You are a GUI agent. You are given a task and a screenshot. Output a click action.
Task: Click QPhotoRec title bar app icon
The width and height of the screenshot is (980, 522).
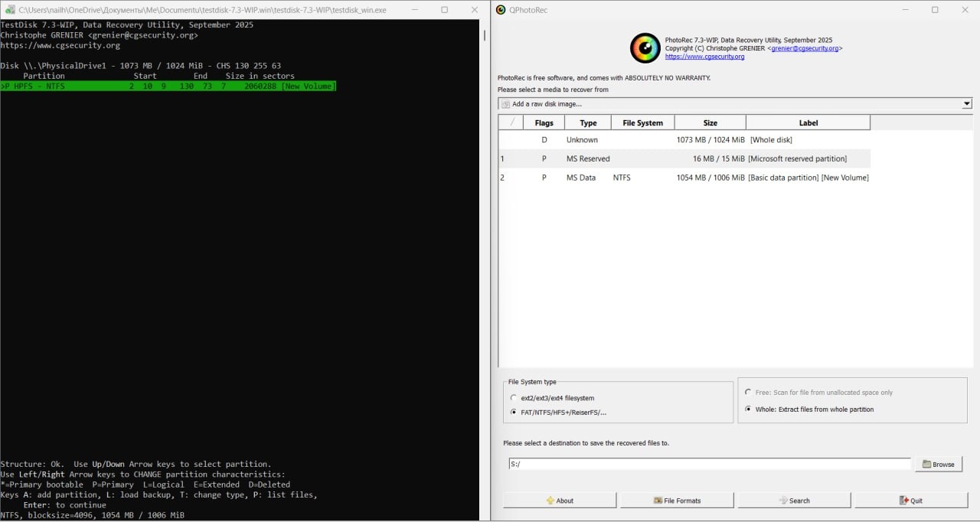[x=501, y=10]
